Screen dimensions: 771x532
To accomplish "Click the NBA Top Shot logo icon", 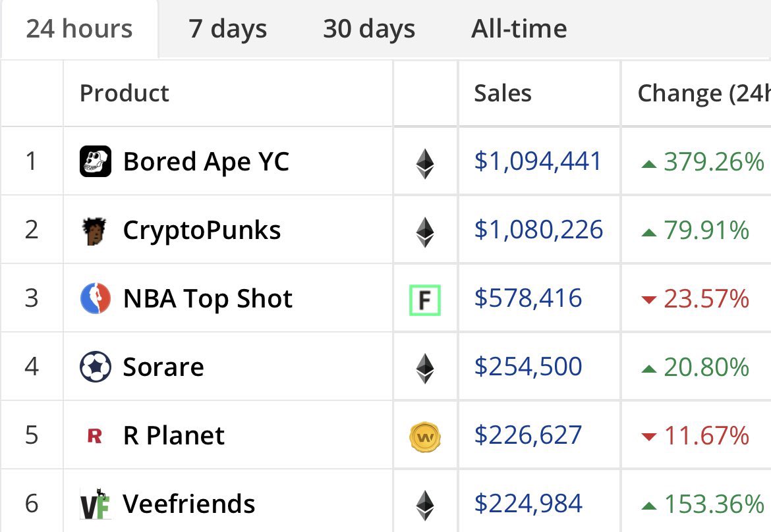I will (95, 299).
